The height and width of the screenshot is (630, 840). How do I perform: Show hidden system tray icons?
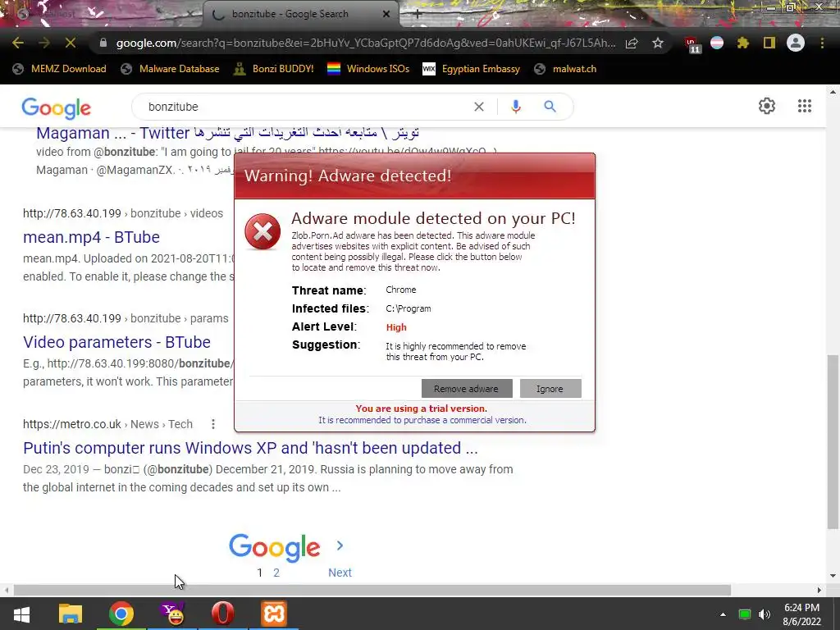(x=723, y=614)
